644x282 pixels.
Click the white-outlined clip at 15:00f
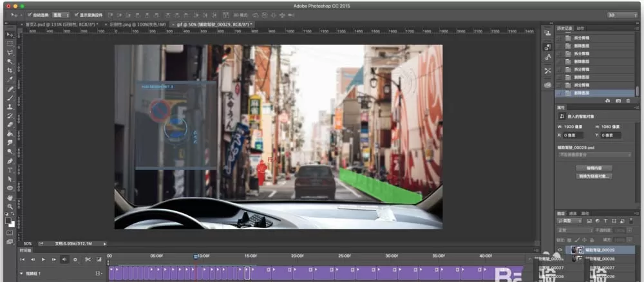[247, 272]
